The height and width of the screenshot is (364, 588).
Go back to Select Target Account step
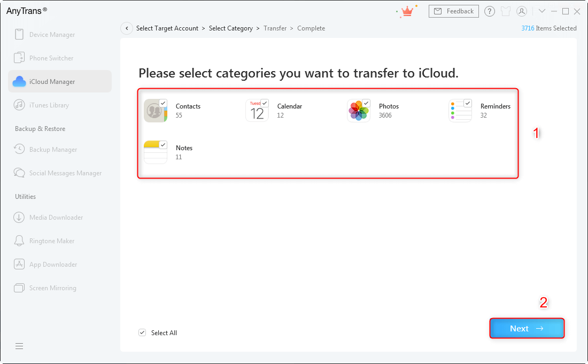click(x=167, y=28)
